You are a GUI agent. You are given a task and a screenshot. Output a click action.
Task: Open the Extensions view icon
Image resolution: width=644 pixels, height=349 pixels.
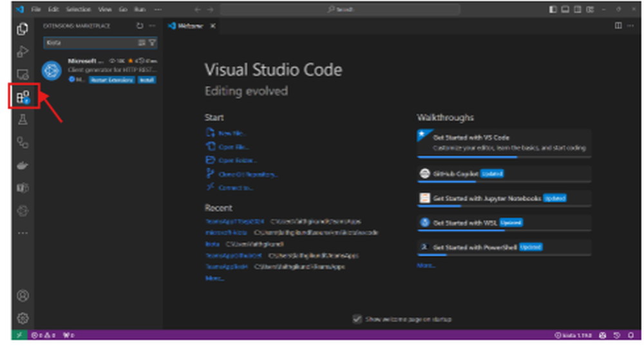click(x=23, y=97)
